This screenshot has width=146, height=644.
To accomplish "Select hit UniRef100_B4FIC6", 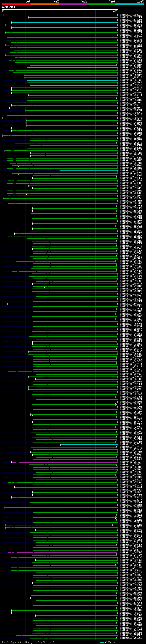I will click(x=131, y=82).
